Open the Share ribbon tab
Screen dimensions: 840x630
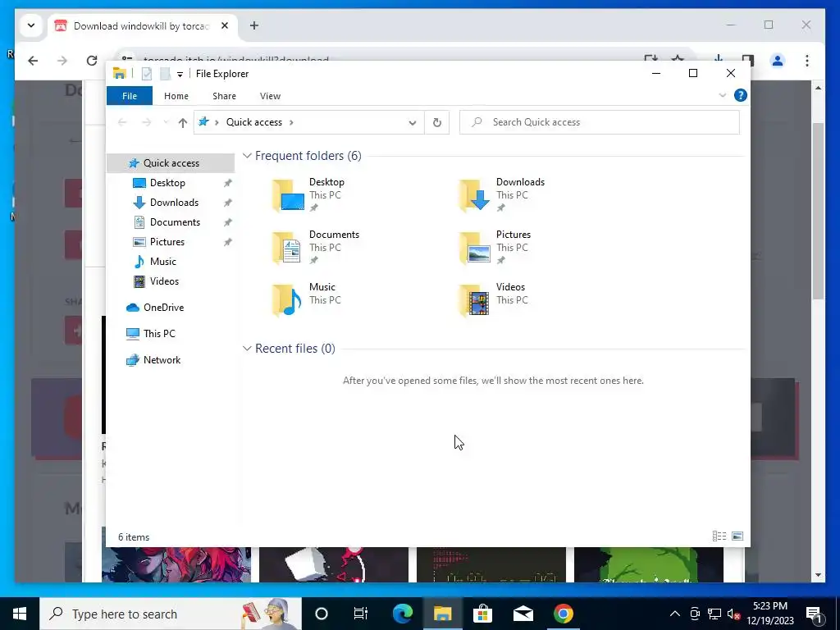pos(224,96)
